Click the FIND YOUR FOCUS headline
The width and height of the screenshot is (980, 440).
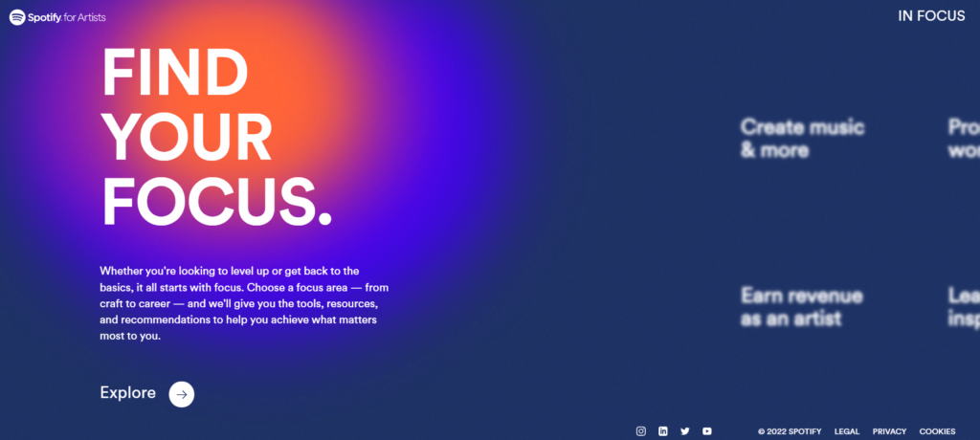click(x=216, y=137)
